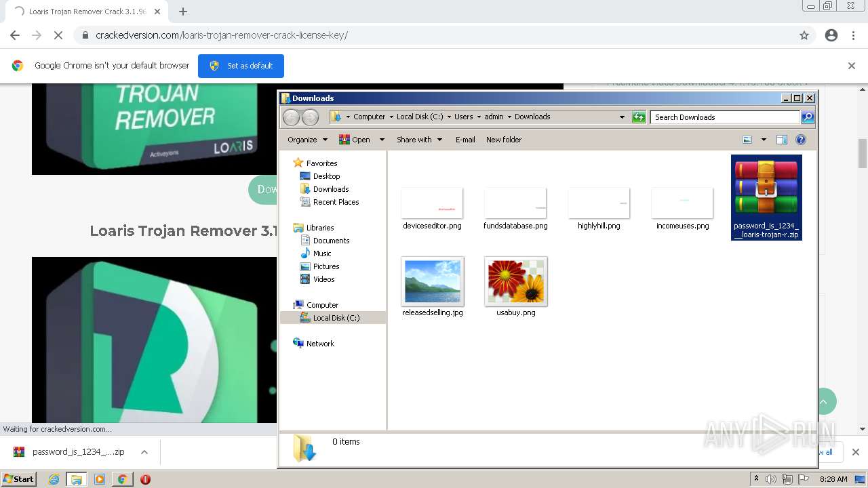Viewport: 868px width, 488px height.
Task: Select highlyhill.png file
Action: tap(599, 209)
